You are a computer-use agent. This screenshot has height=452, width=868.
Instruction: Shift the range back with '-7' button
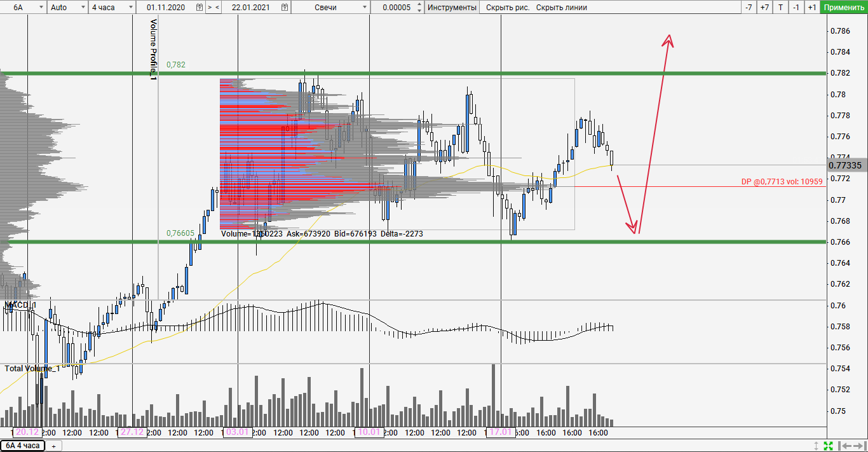pos(749,8)
